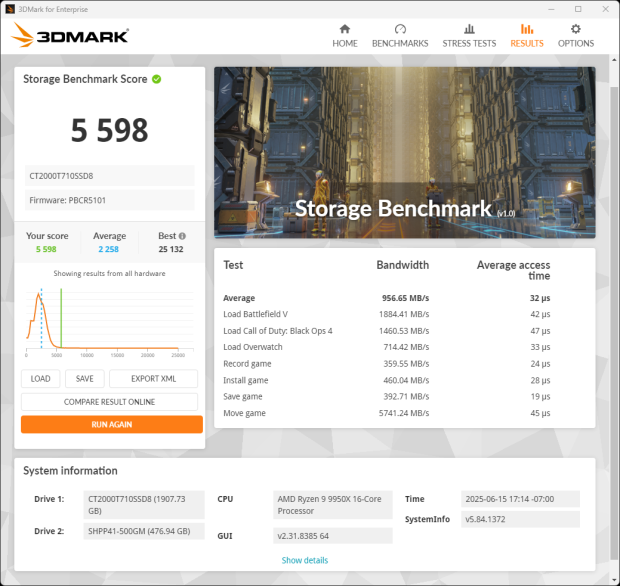Expand system info with Show details
The height and width of the screenshot is (586, 620).
[x=304, y=560]
